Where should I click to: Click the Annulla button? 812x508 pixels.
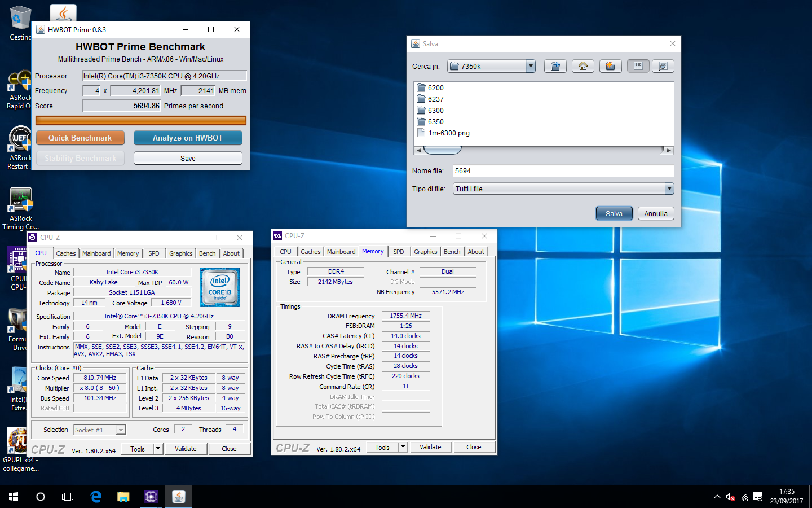[656, 214]
